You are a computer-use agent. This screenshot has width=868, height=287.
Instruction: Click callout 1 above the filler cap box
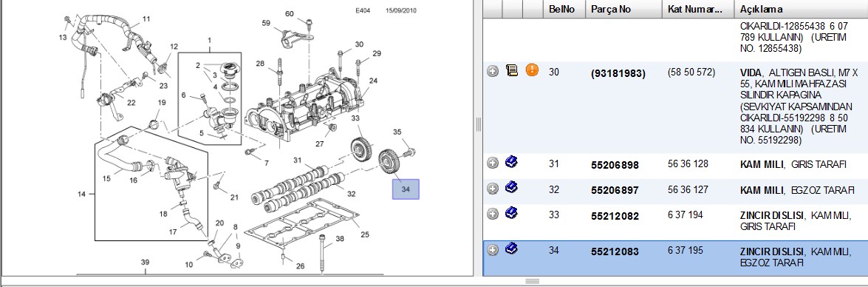pyautogui.click(x=210, y=41)
